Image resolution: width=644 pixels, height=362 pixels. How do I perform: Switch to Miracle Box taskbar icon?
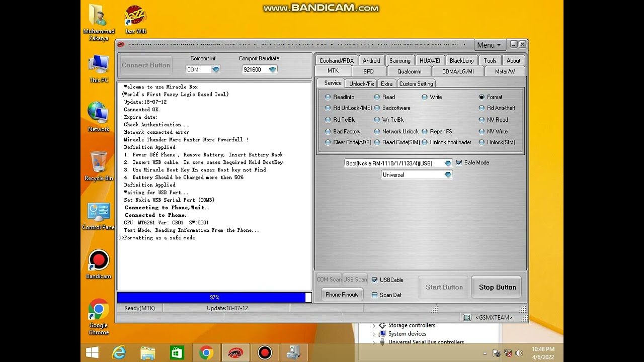(x=235, y=352)
